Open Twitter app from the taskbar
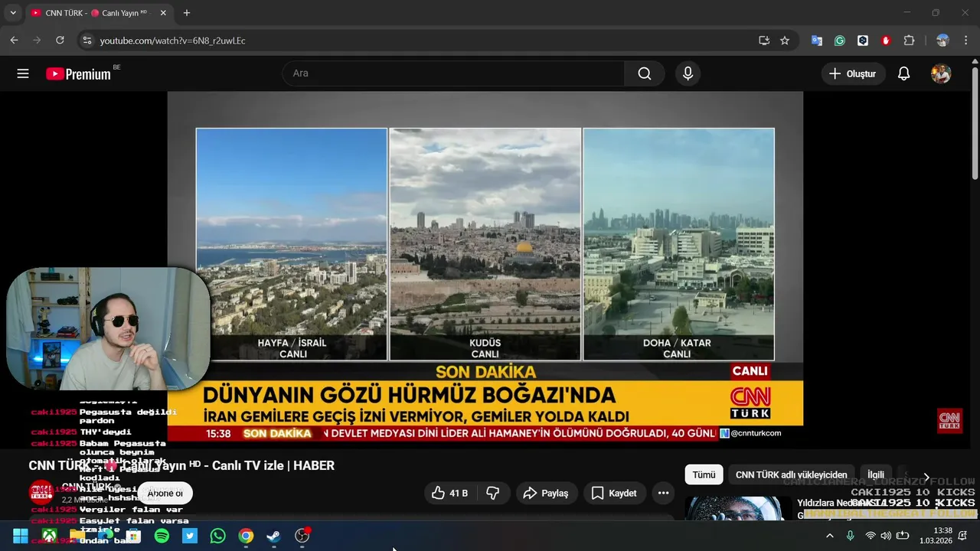The image size is (980, 551). click(x=190, y=536)
